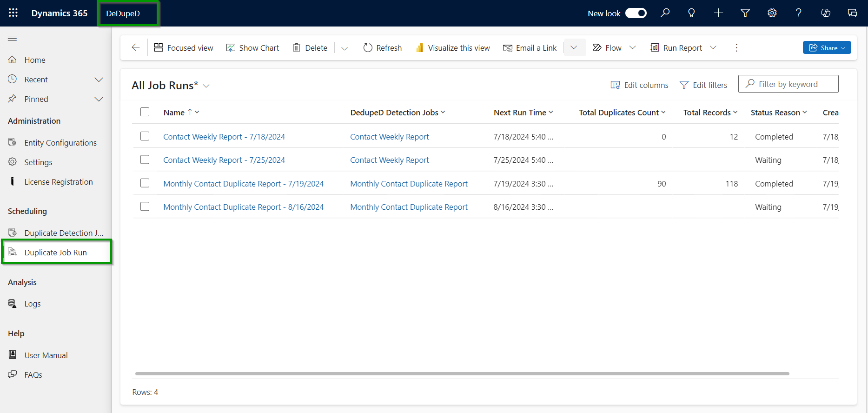Open Contact Weekly Report - 7/18/2024 record

(224, 137)
